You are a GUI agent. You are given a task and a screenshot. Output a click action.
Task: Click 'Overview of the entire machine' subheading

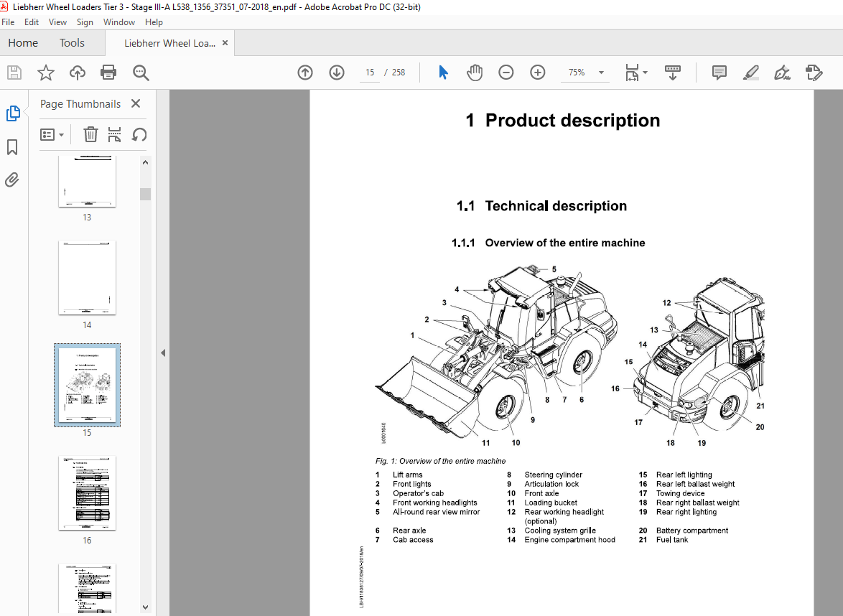pyautogui.click(x=565, y=243)
